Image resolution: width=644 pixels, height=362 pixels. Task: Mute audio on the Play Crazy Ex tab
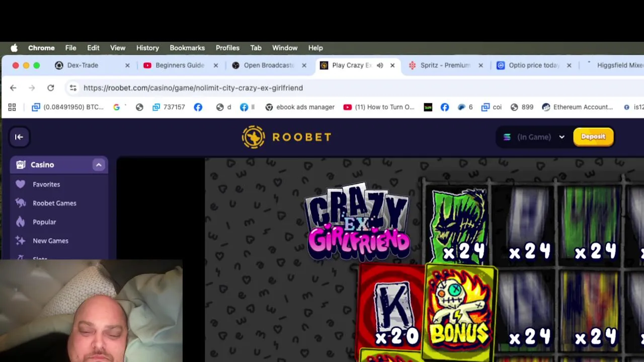[x=380, y=65]
